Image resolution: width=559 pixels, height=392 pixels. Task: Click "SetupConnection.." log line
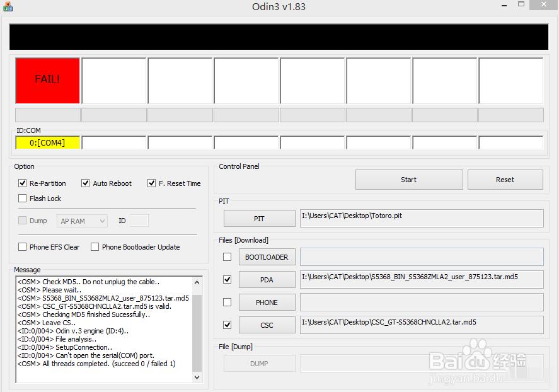65,347
